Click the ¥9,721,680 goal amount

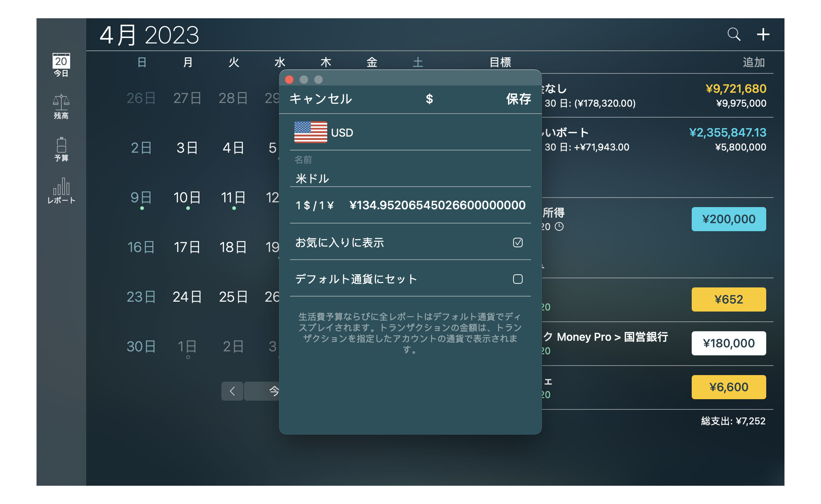736,89
